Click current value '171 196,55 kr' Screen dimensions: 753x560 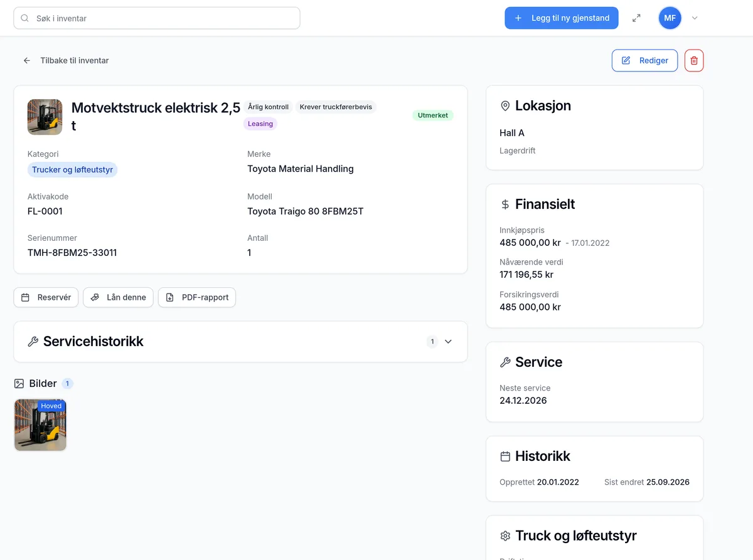pos(526,275)
